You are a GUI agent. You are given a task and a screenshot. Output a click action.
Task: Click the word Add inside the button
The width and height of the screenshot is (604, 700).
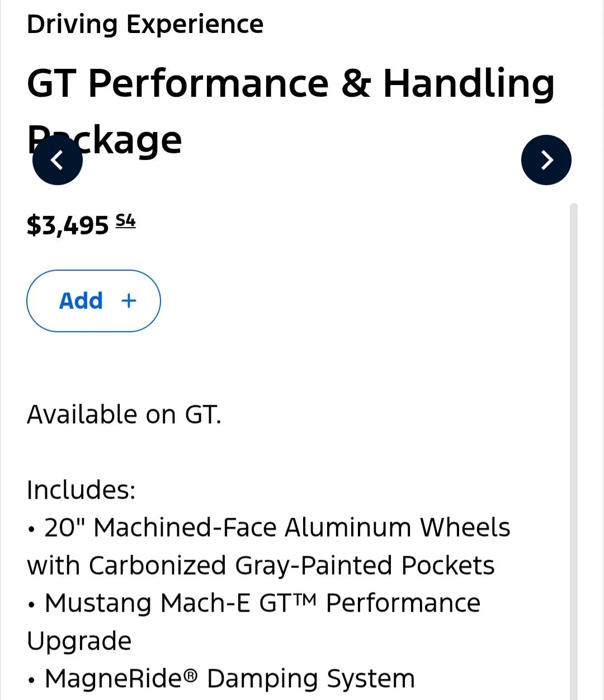pos(81,301)
